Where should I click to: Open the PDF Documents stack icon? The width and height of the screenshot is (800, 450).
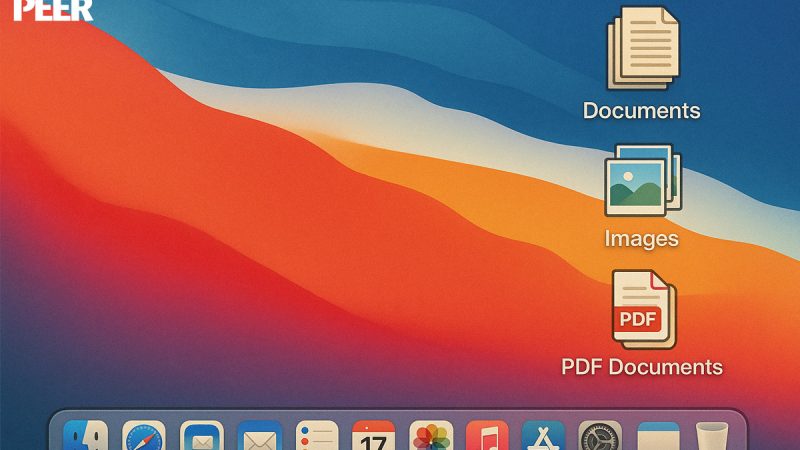[644, 309]
